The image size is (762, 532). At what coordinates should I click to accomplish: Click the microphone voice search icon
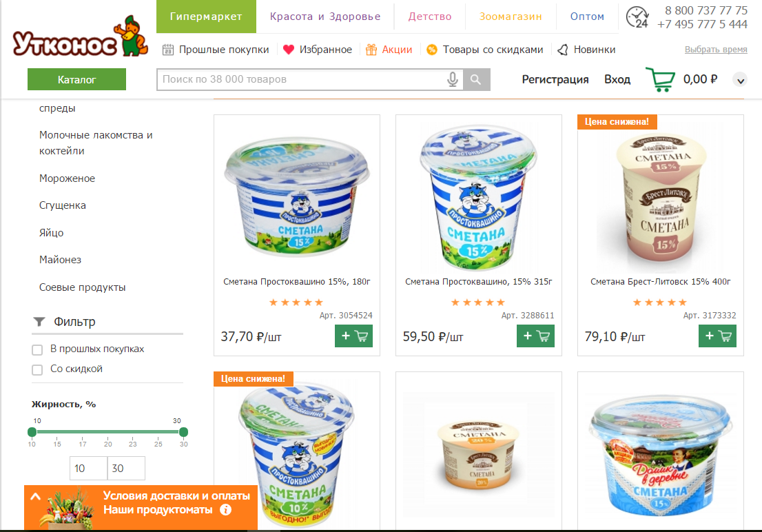point(453,79)
